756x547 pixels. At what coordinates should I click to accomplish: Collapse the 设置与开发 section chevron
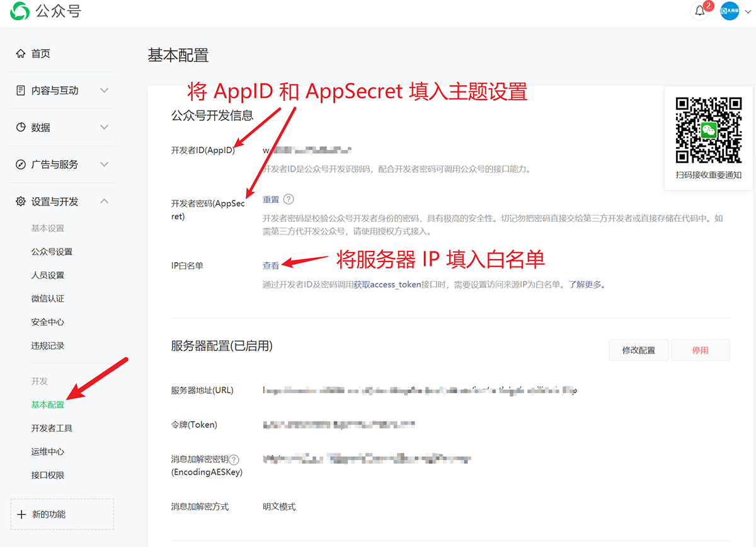point(105,202)
